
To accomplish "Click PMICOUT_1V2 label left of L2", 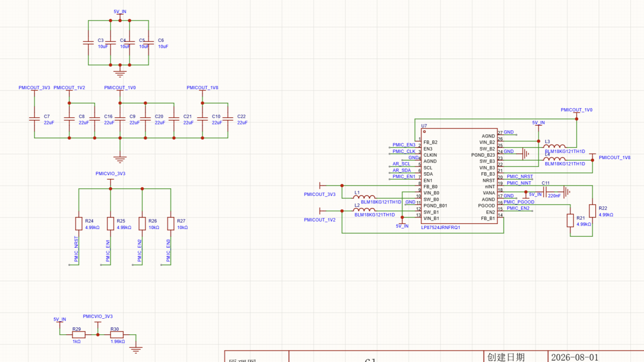I will point(319,220).
